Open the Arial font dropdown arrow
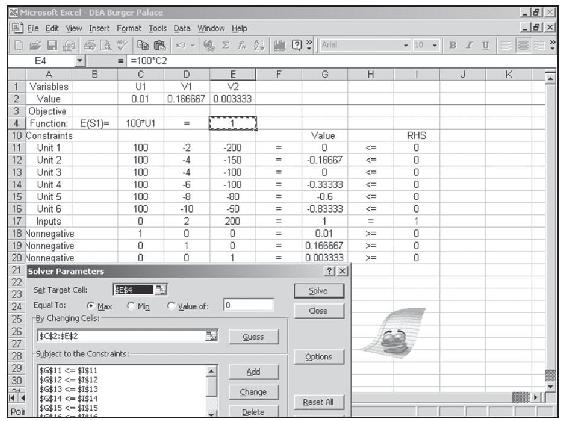The image size is (566, 421). (406, 45)
